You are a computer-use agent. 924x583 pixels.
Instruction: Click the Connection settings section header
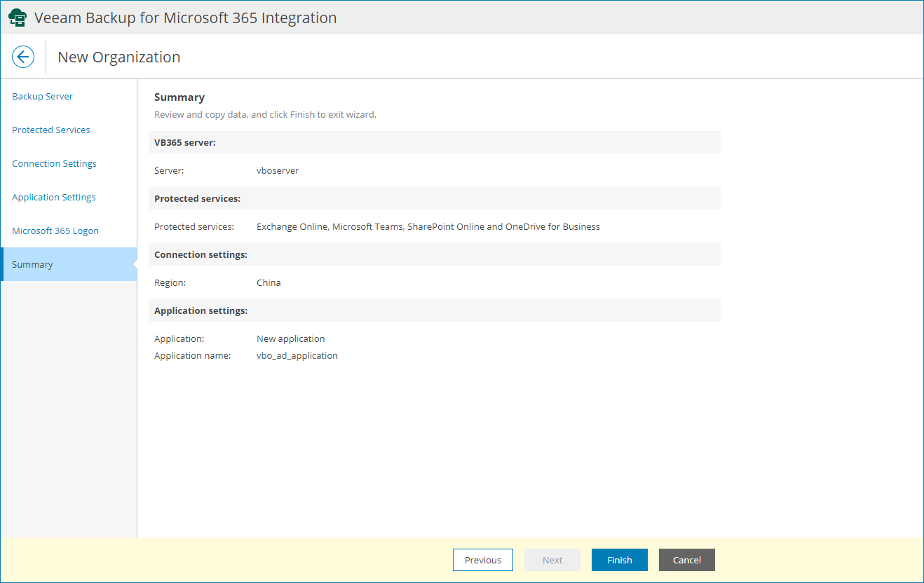(435, 254)
